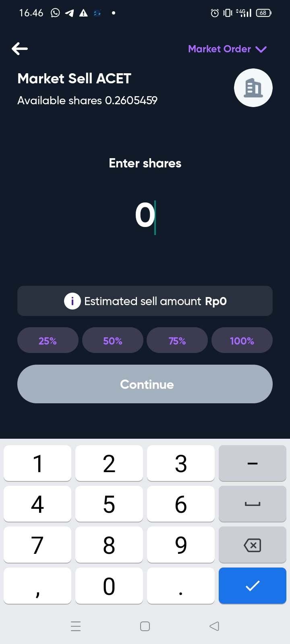
Task: Tap the blue checkmark confirm key
Action: coord(253,586)
